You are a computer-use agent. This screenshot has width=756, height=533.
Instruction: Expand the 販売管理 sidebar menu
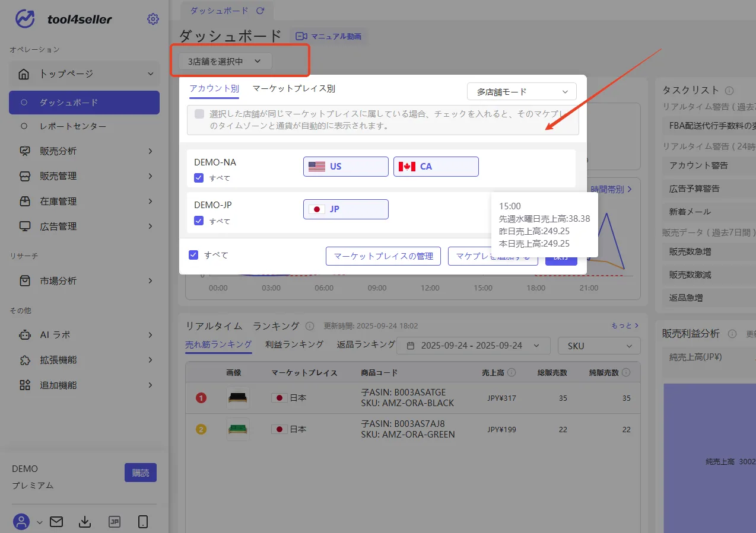(151, 176)
